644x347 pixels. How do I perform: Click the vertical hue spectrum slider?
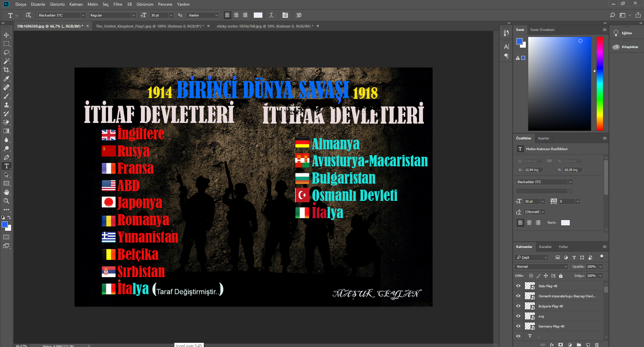(599, 84)
